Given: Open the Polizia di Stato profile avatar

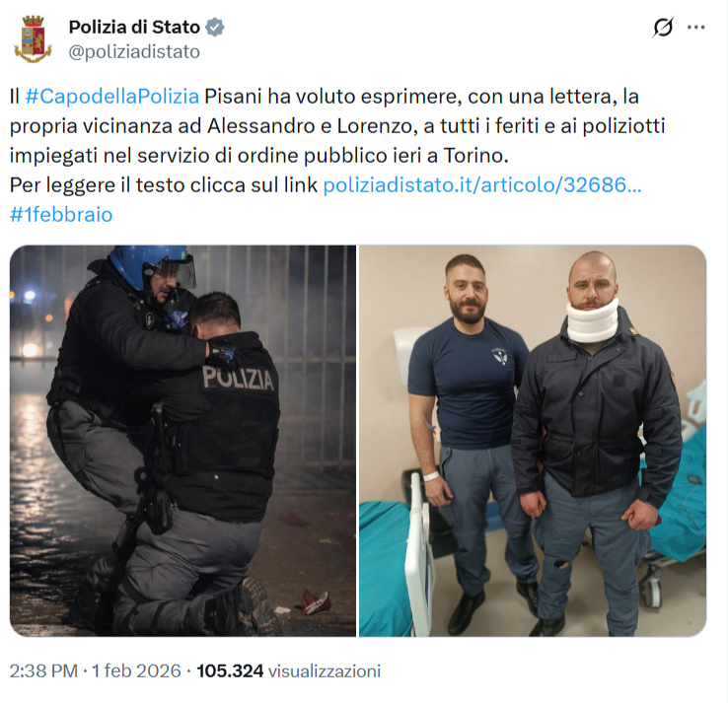Looking at the screenshot, I should (33, 39).
